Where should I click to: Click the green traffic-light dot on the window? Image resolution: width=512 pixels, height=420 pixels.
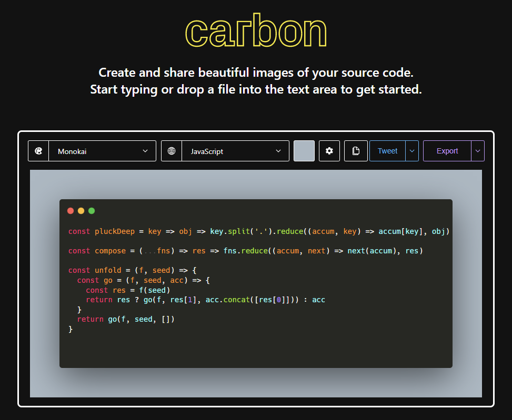pyautogui.click(x=91, y=210)
